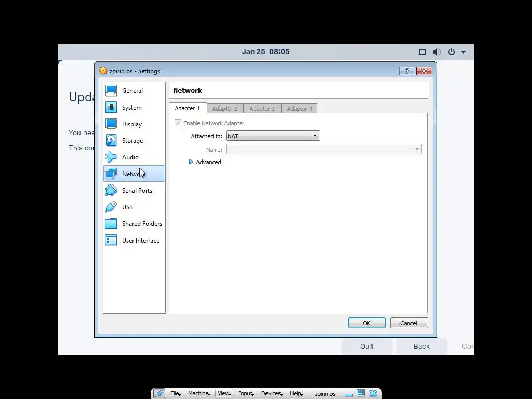Open the Machine menu in mini toolbar
Viewport: 532px width, 399px height.
pyautogui.click(x=199, y=393)
